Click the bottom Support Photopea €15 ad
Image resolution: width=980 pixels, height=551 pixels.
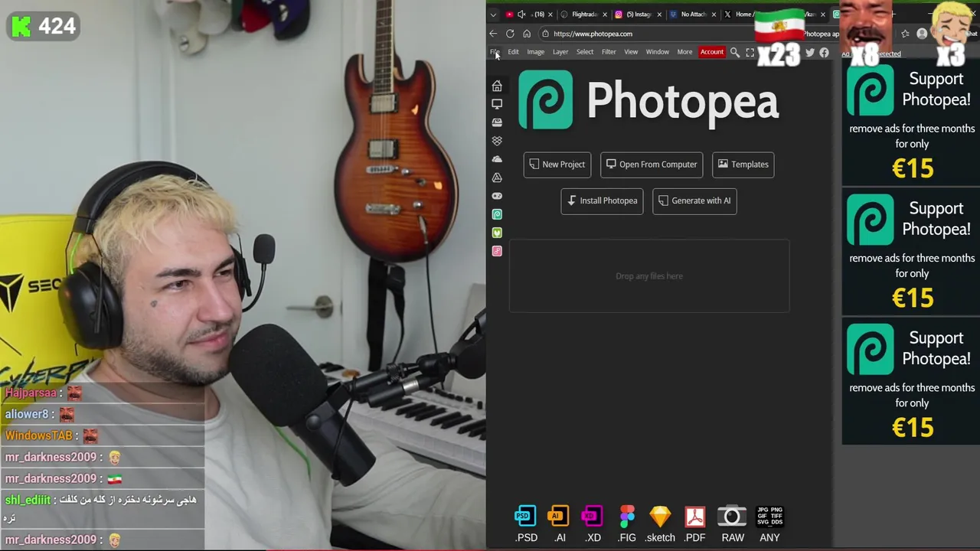coord(911,383)
